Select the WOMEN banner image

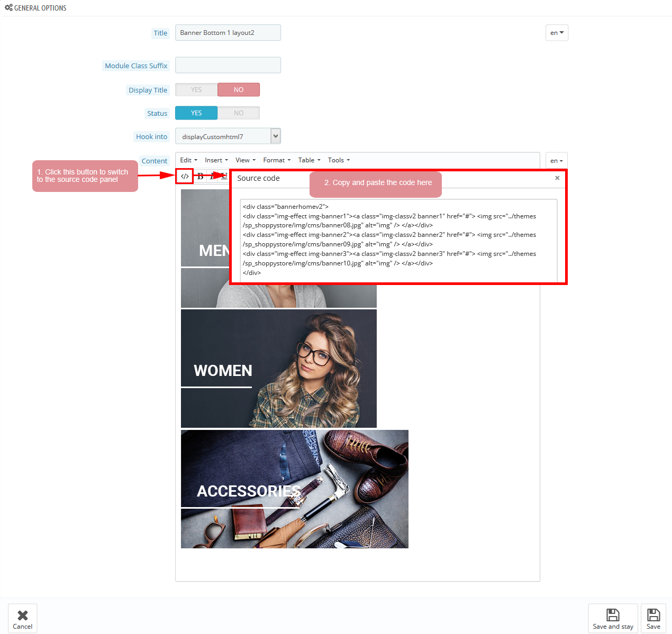pos(279,369)
